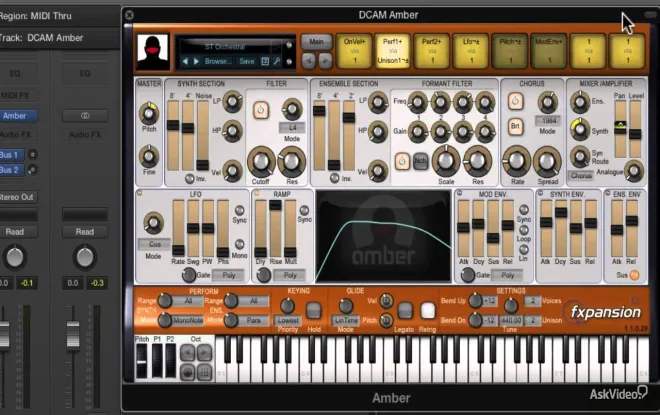The image size is (660, 415).
Task: Select the OnVel+ modulation slot
Action: pos(354,51)
